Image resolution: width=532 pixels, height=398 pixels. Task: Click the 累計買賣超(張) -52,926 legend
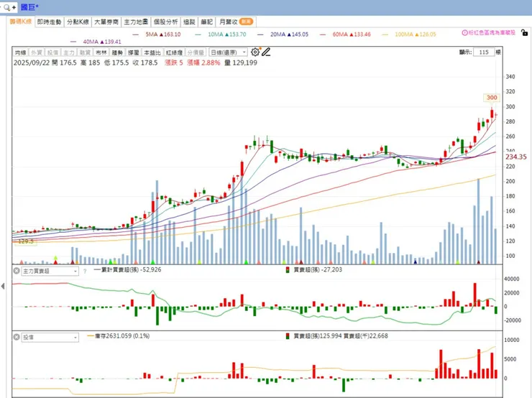pos(127,270)
